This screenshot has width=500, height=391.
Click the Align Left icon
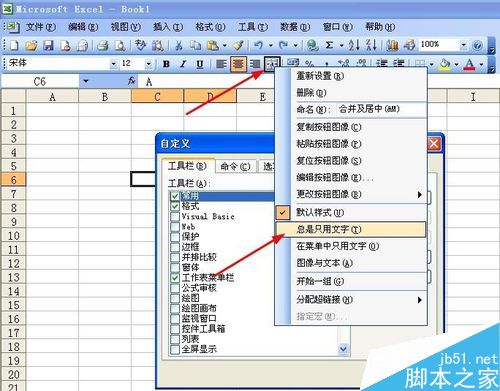tap(221, 64)
